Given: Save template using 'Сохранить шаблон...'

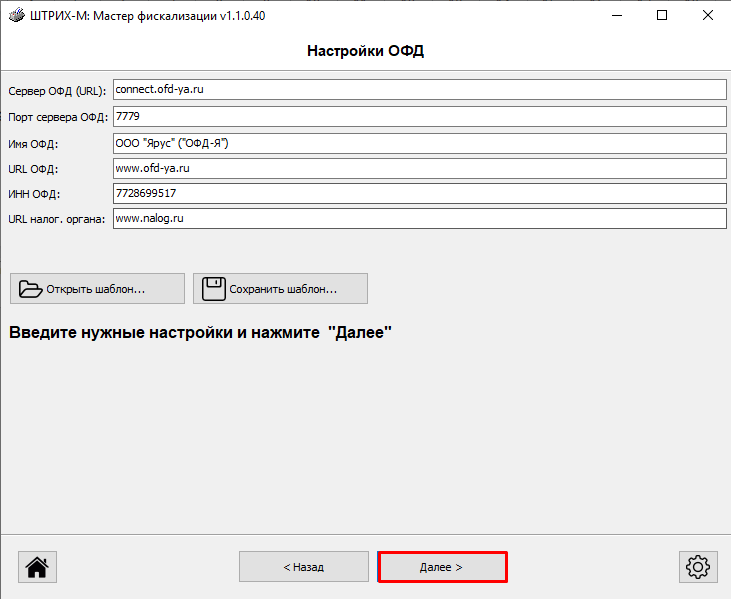Looking at the screenshot, I should point(280,289).
